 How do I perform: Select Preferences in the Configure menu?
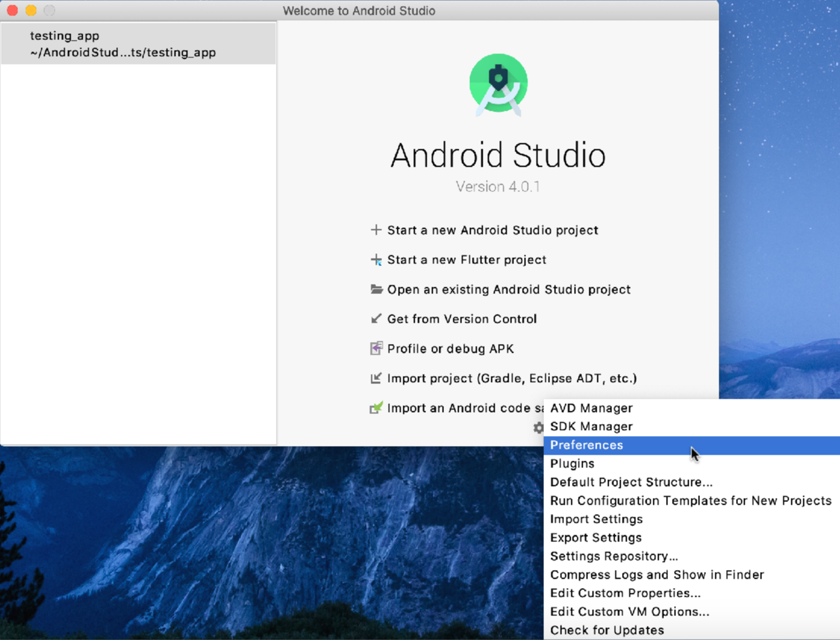[x=692, y=445]
